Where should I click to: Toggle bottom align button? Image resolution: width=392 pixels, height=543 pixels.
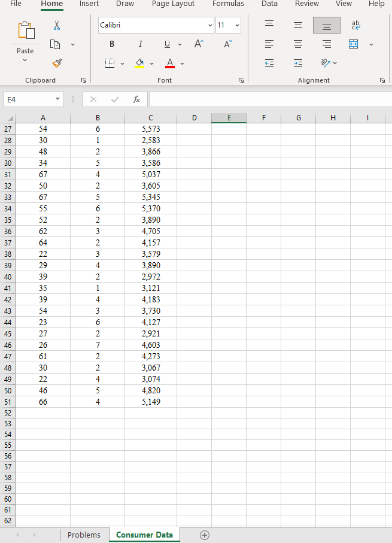point(327,25)
